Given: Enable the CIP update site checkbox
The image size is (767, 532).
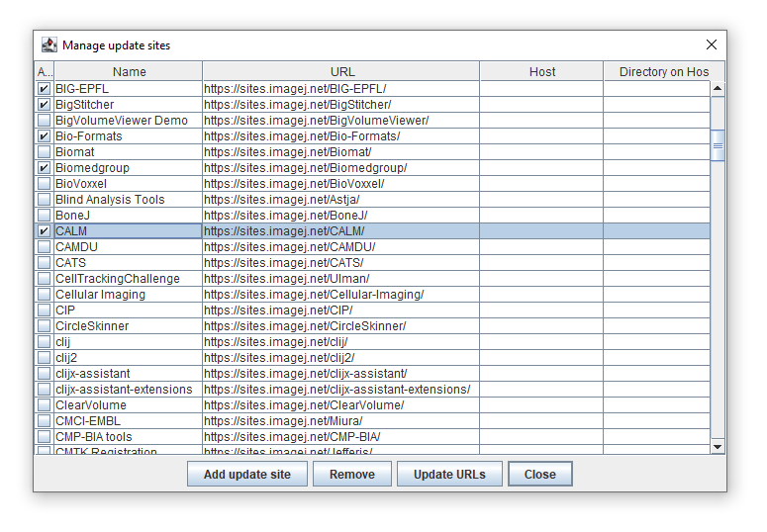Looking at the screenshot, I should [x=44, y=310].
